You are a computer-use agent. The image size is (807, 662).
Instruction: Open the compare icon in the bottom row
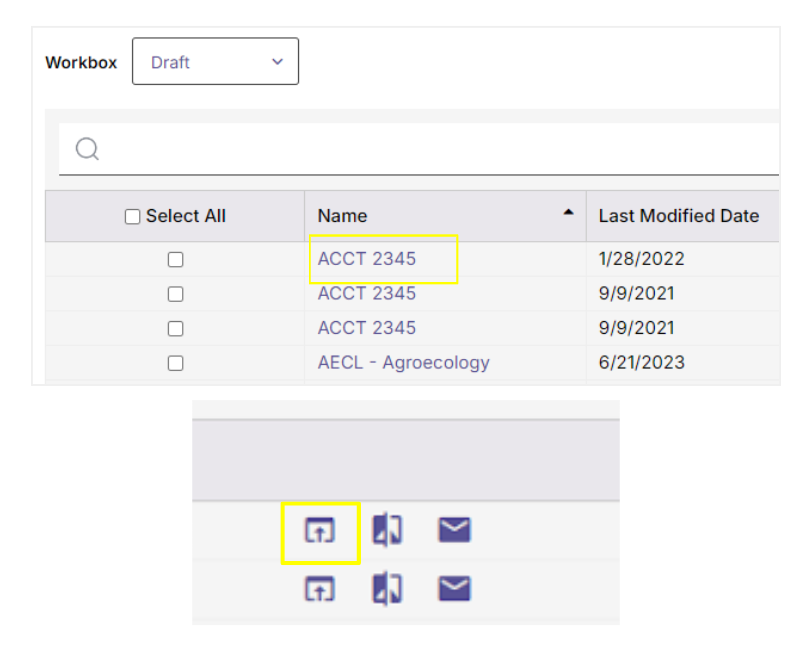[387, 590]
